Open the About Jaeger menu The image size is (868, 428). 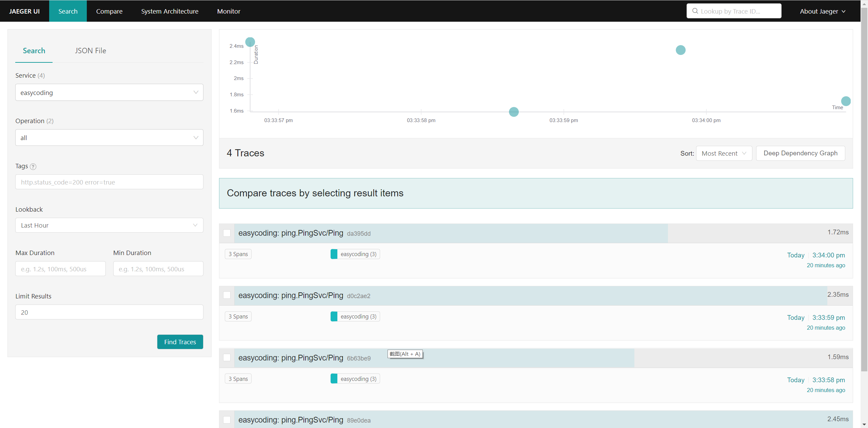tap(822, 11)
